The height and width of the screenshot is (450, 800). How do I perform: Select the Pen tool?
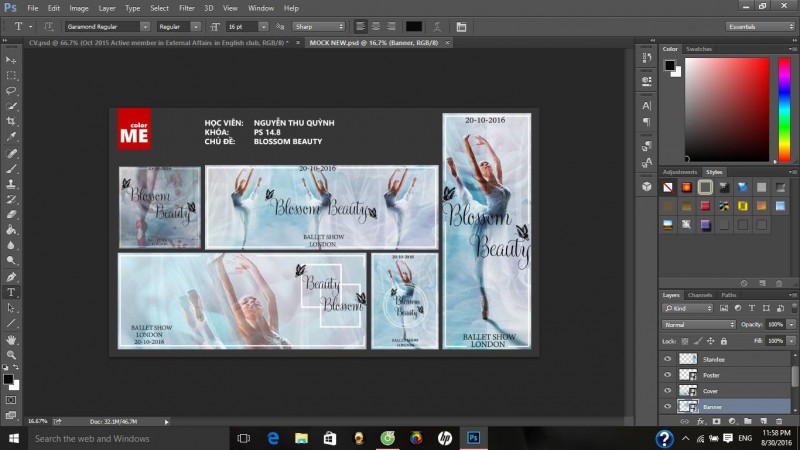pyautogui.click(x=11, y=277)
